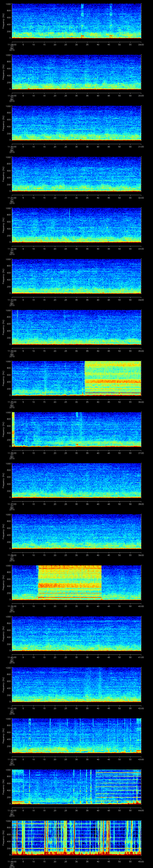The height and width of the screenshot is (868, 153).
Task: Click the 40:00 end label of the 11:39 panel
Action: pyautogui.click(x=141, y=606)
